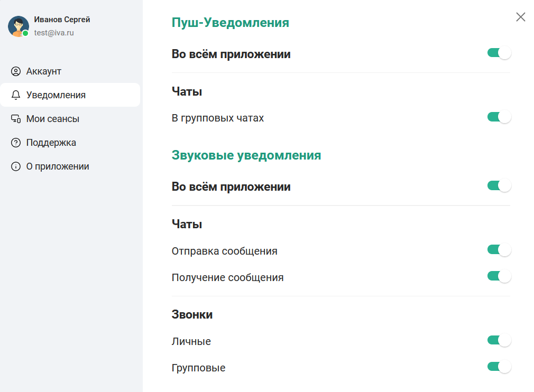Toggle the Отправка сообщения sound switch

(499, 249)
